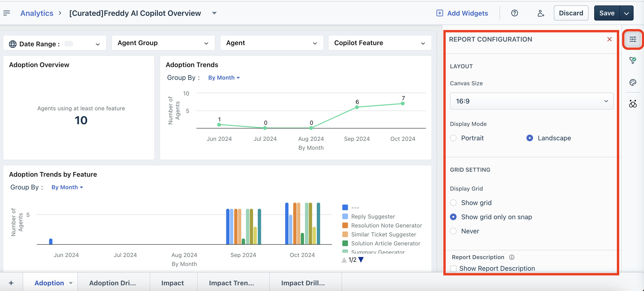
Task: Select the Never display grid option
Action: click(453, 231)
